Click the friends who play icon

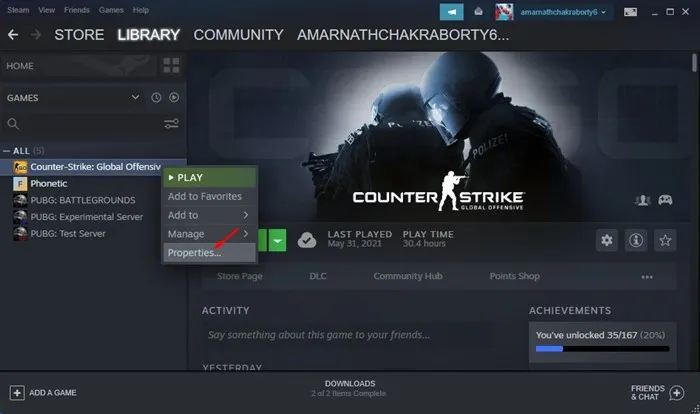(642, 200)
